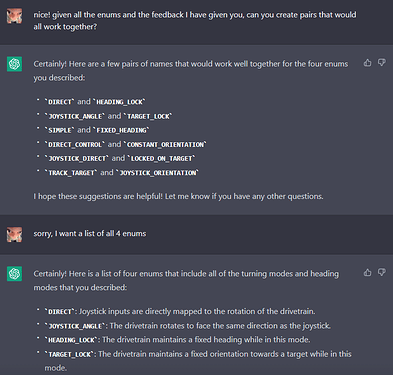393x375 pixels.
Task: Like the four enums list response
Action: click(x=367, y=273)
